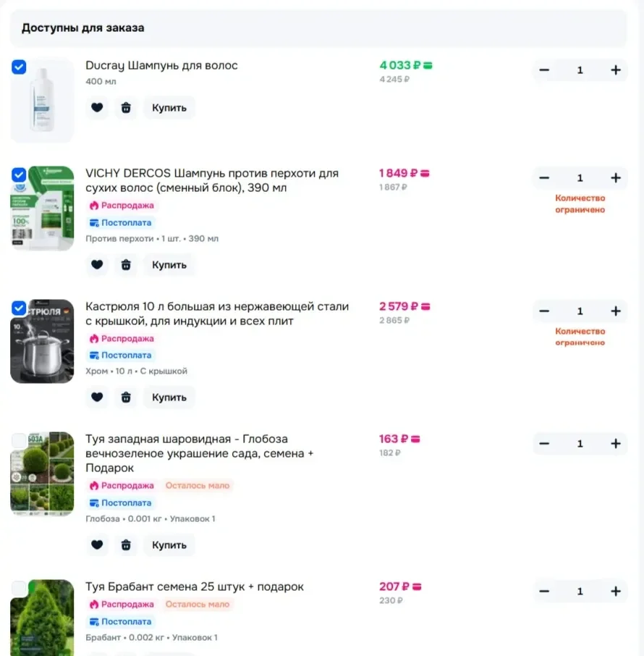Remove VICHY DERCOS shampoo with trash icon
Viewport: 644px width, 656px height.
click(x=126, y=265)
